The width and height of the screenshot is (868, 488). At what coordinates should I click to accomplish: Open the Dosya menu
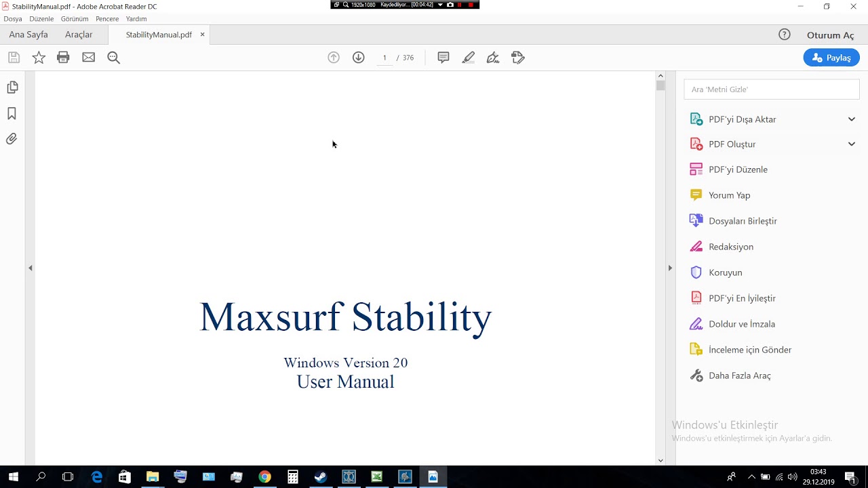pos(13,19)
